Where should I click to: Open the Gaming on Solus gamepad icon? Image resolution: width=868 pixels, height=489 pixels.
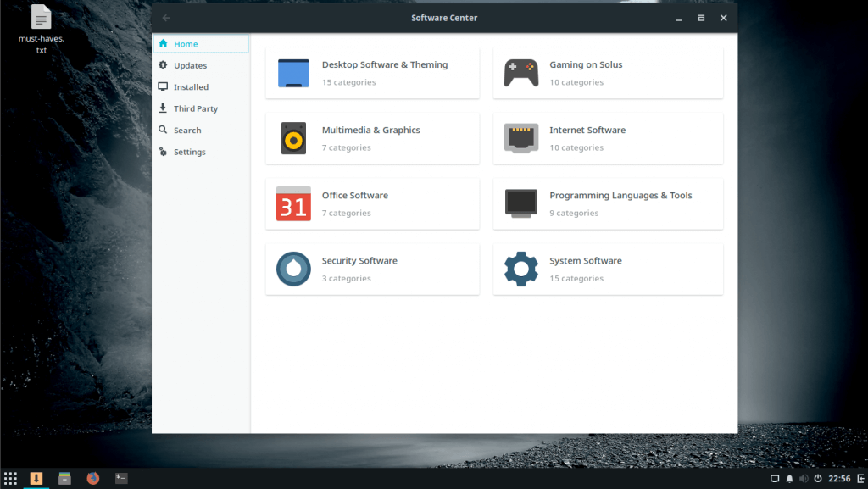pyautogui.click(x=520, y=73)
